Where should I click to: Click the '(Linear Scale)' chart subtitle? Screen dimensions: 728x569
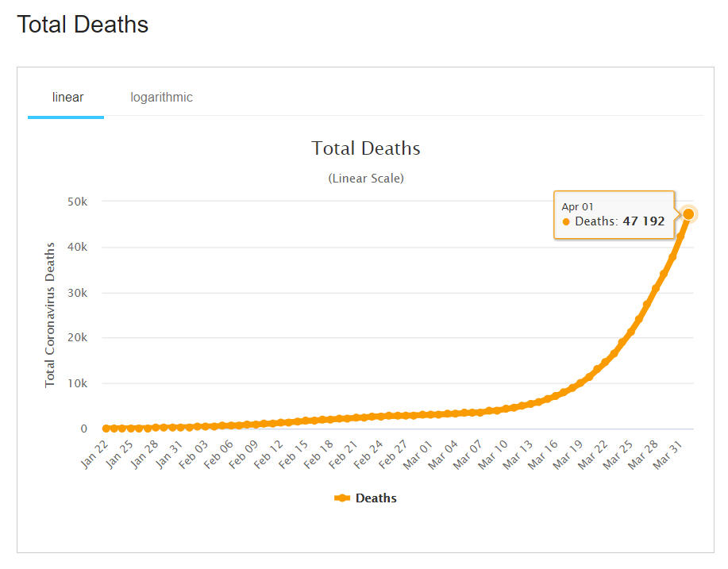coord(365,179)
